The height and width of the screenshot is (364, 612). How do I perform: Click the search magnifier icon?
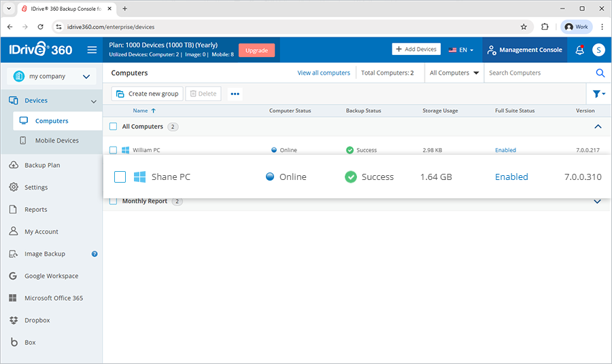pos(600,73)
